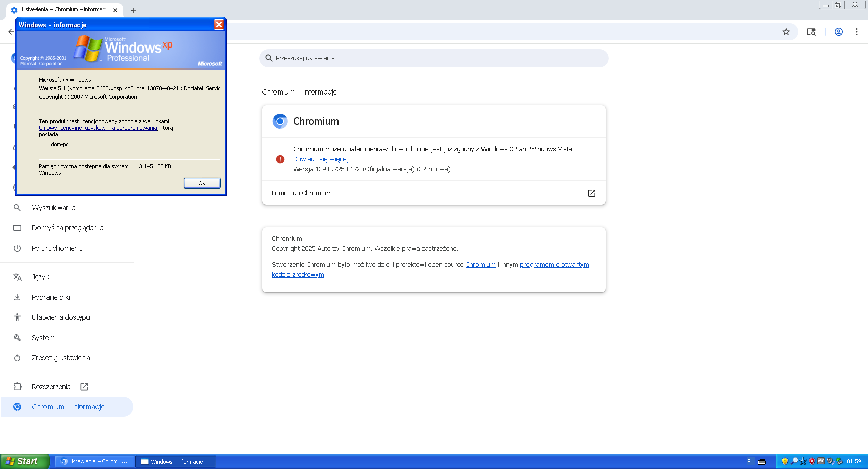Click the blue star tray icon
The width and height of the screenshot is (868, 469).
coord(803,461)
